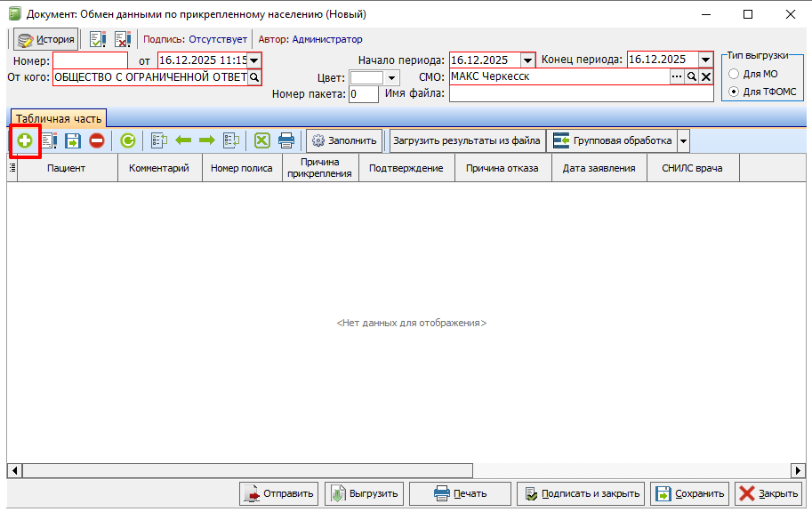Viewport: 812px width, 512px height.
Task: Open the Конец периода date dropdown
Action: pyautogui.click(x=705, y=60)
